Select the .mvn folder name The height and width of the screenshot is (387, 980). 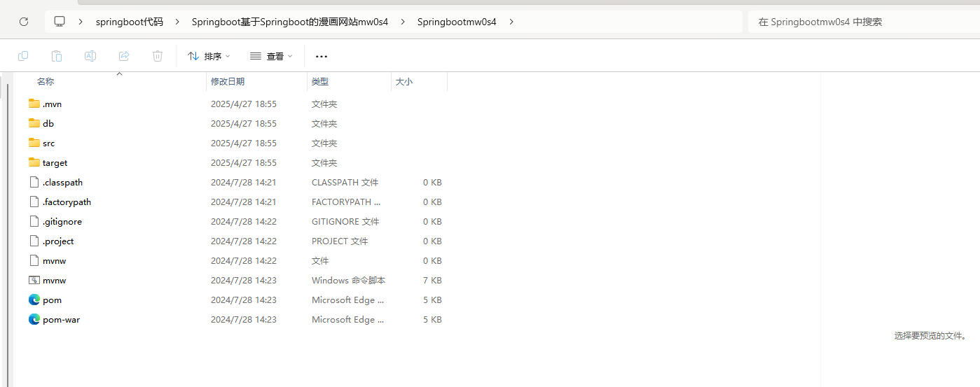point(52,104)
